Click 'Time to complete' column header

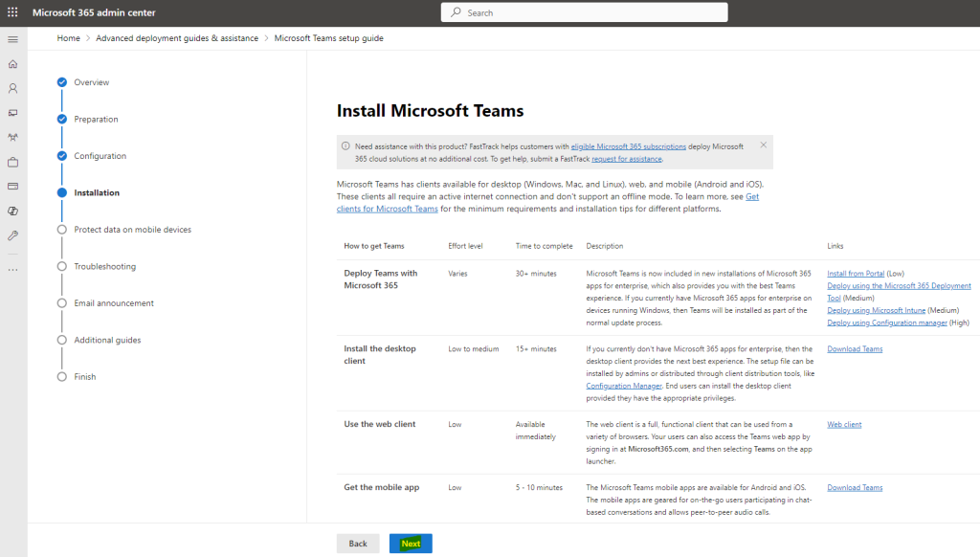pyautogui.click(x=544, y=246)
